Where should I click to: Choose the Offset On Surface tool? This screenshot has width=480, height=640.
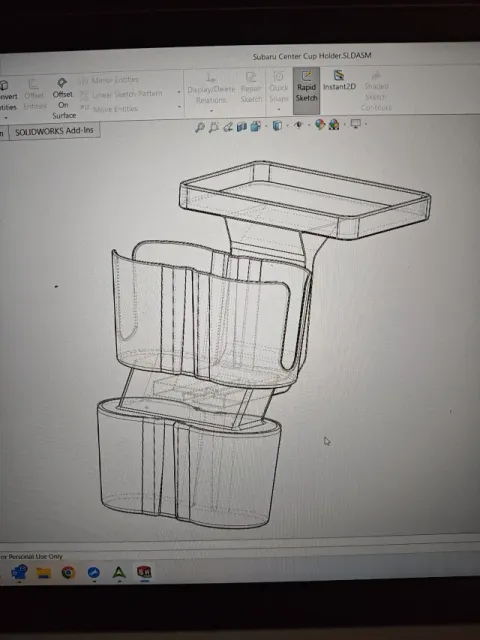63,98
